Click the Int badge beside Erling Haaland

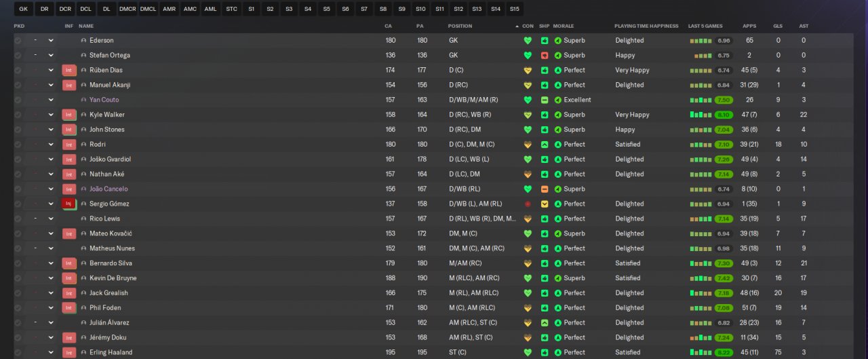coord(68,352)
